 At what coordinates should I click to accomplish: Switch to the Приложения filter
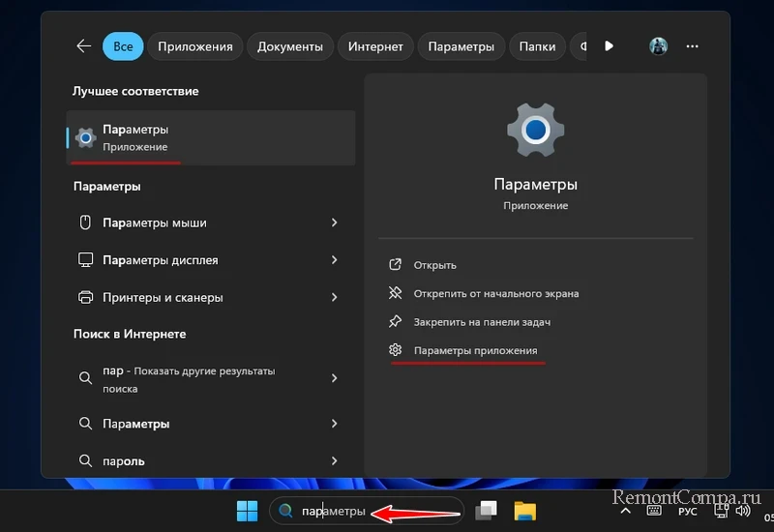pyautogui.click(x=195, y=46)
